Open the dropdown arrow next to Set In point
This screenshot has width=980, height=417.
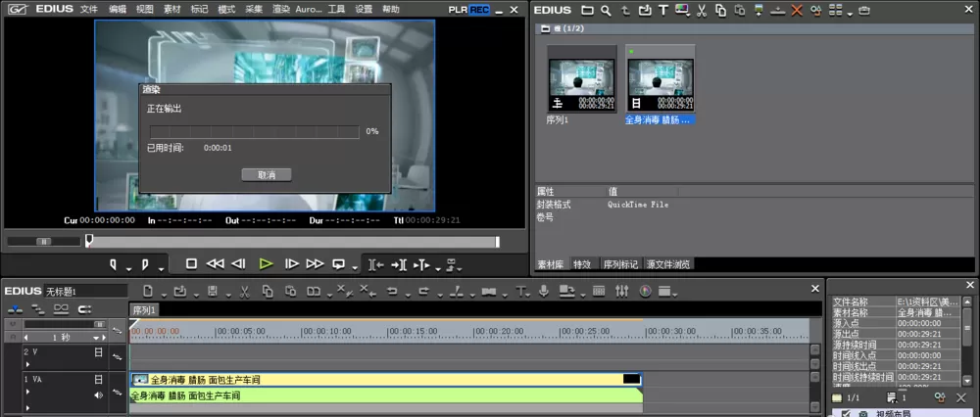click(128, 268)
